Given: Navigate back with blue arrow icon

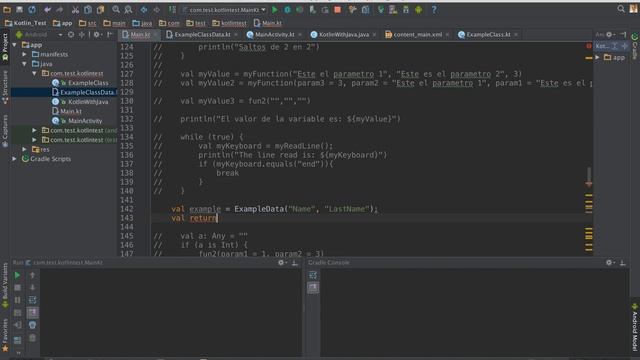Looking at the screenshot, I should coord(144,9).
